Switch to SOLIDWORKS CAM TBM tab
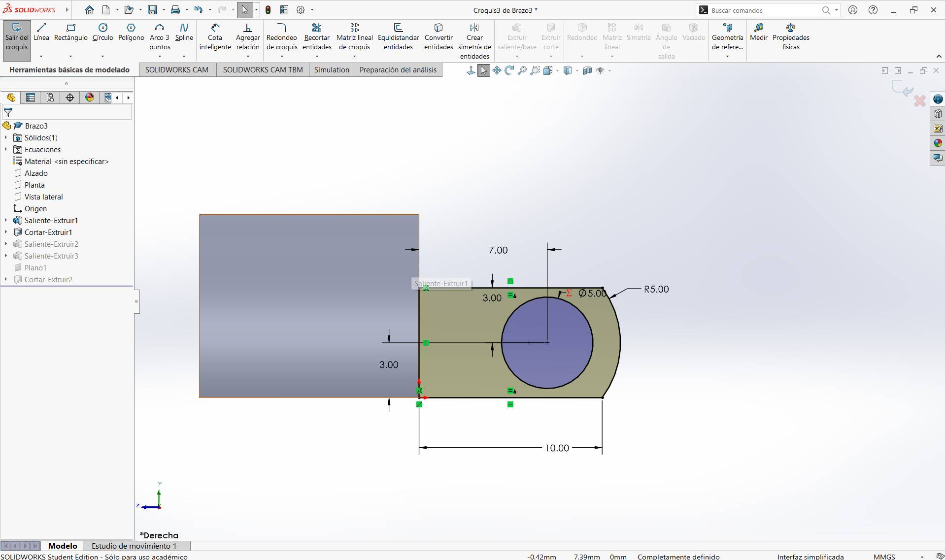The width and height of the screenshot is (945, 560). tap(263, 70)
